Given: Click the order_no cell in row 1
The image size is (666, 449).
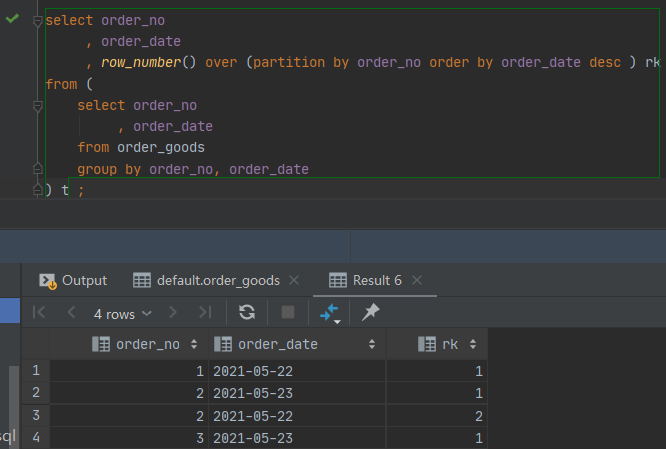Looking at the screenshot, I should click(129, 371).
